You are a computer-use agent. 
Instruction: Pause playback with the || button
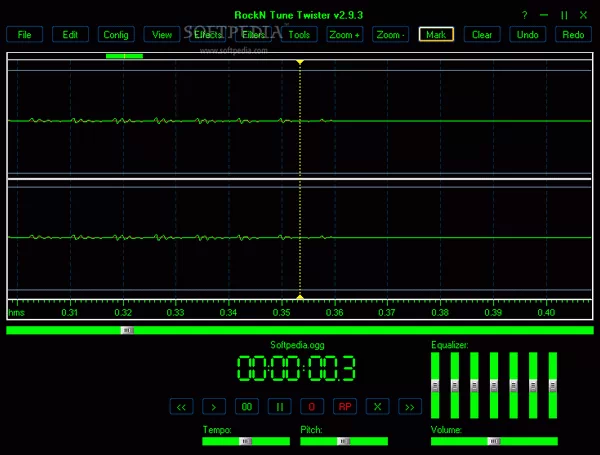(279, 407)
